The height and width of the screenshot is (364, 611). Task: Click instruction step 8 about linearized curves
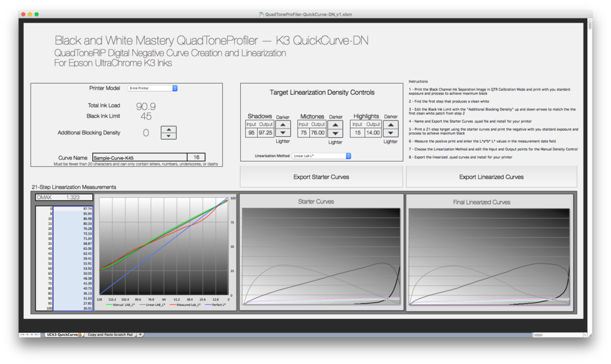[460, 158]
